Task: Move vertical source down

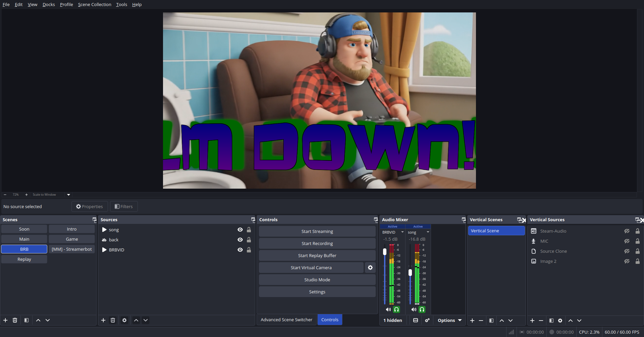Action: [x=579, y=321]
